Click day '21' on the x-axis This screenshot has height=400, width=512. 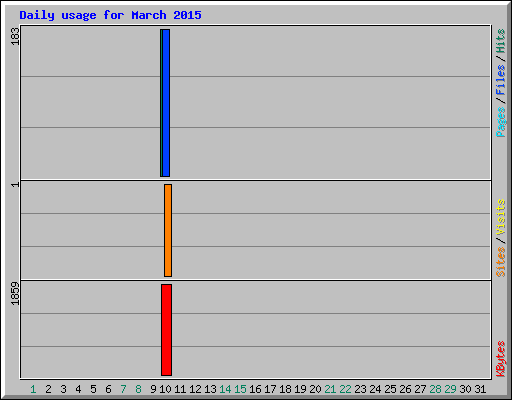click(x=330, y=389)
